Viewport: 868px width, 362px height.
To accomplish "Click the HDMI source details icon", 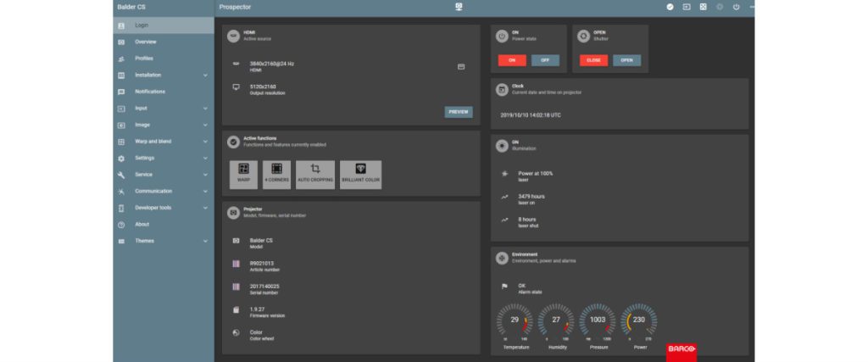I will coord(461,66).
